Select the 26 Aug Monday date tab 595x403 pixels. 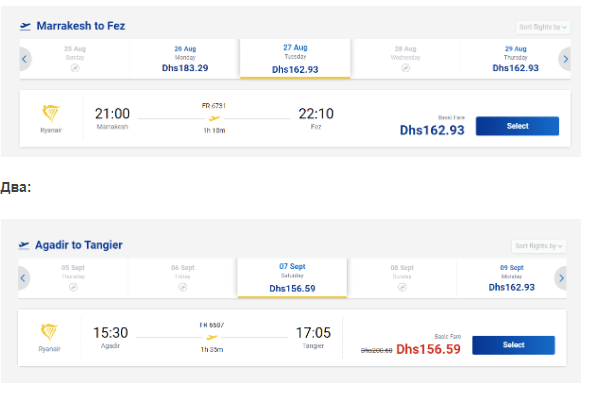pos(185,59)
